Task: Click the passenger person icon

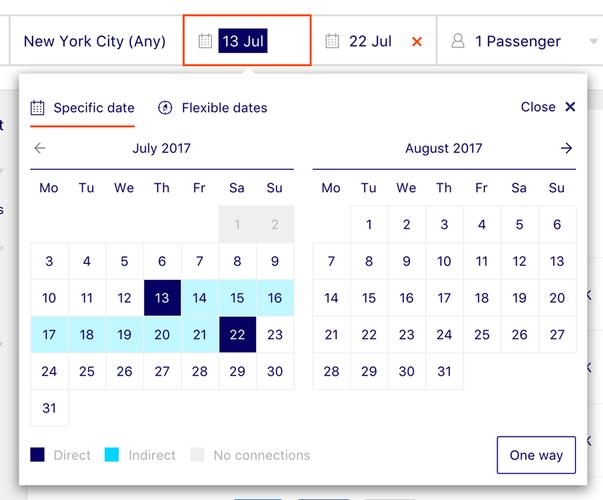Action: (458, 41)
